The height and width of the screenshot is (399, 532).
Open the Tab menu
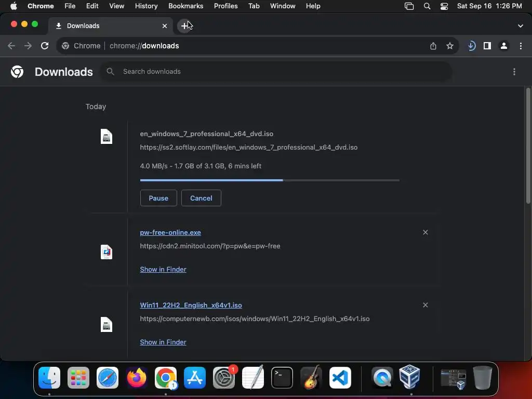(x=254, y=6)
